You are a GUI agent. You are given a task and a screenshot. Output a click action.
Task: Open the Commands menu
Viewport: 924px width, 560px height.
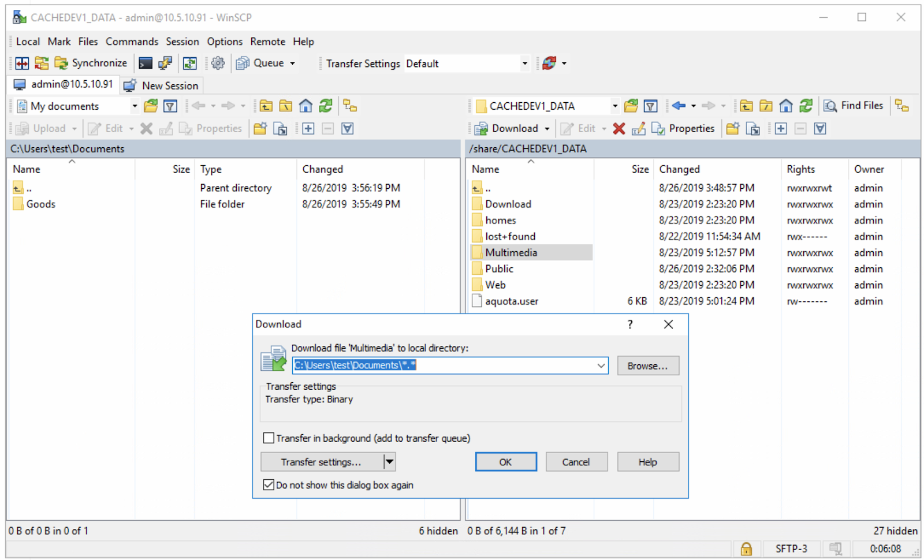click(132, 42)
